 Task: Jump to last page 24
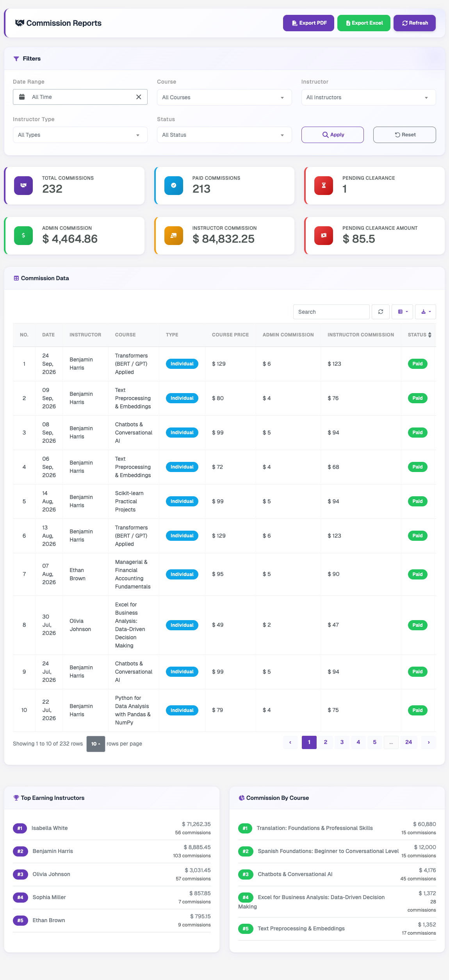(x=409, y=742)
